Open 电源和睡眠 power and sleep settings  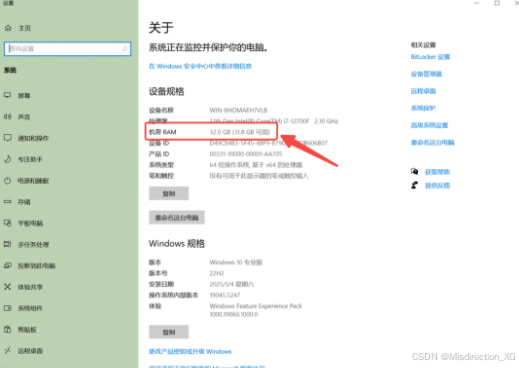coord(33,181)
